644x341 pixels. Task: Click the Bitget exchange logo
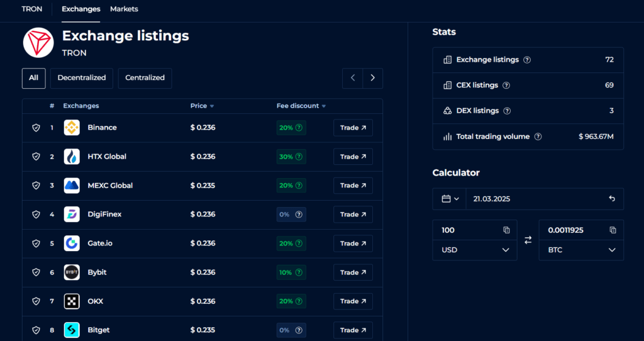(x=72, y=330)
